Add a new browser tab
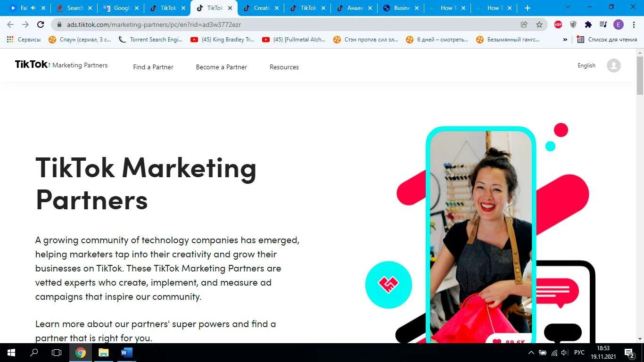Viewport: 644px width, 362px height. 528,8
